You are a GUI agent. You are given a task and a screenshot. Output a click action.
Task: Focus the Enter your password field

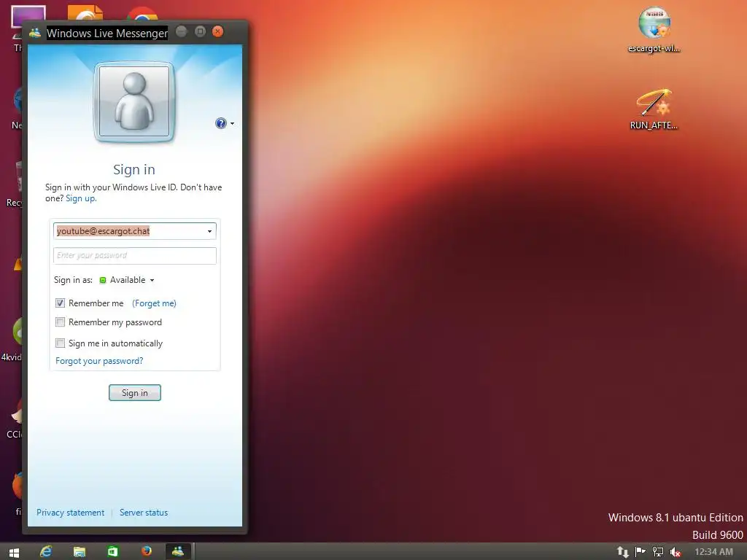(135, 255)
